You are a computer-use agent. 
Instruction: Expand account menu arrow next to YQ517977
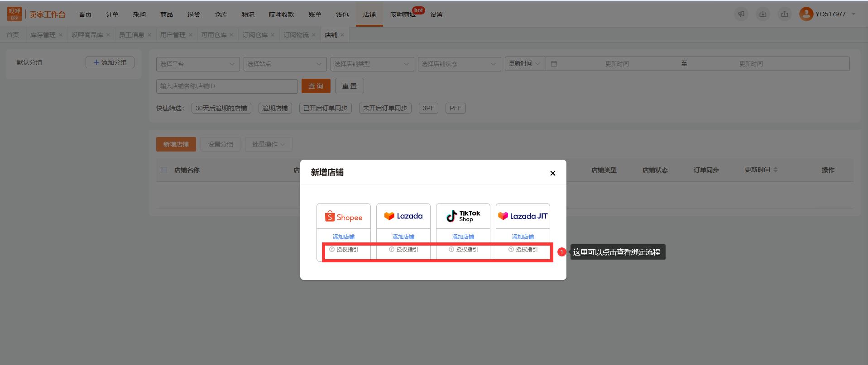point(854,14)
